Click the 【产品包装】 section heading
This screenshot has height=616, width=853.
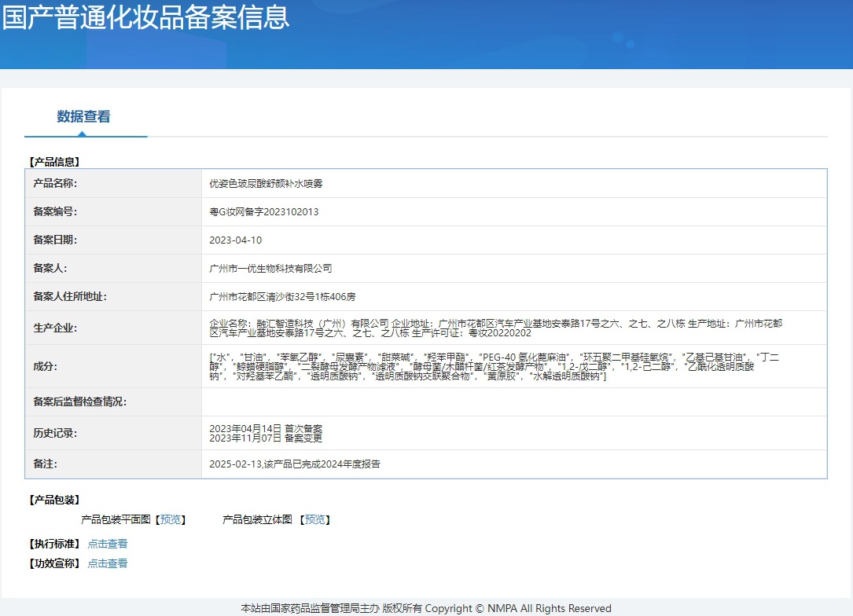point(54,500)
